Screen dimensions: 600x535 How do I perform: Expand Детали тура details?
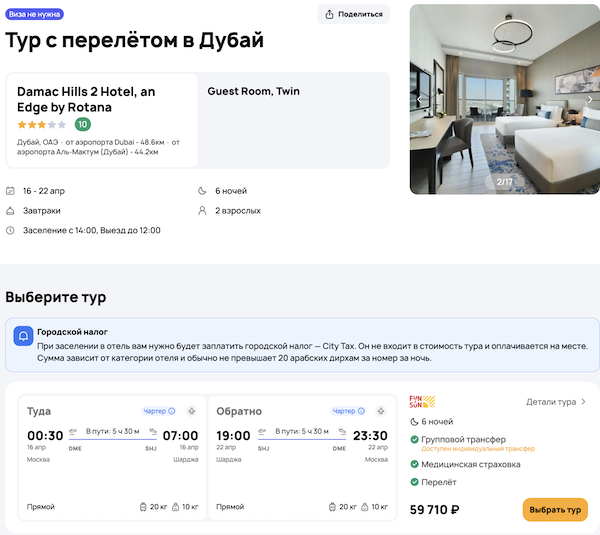556,402
